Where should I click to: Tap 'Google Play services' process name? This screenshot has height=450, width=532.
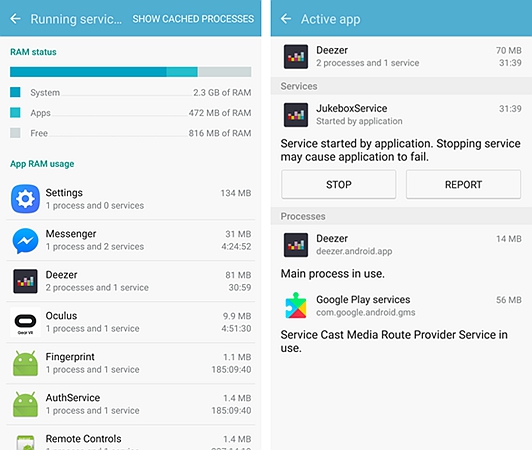pyautogui.click(x=363, y=299)
